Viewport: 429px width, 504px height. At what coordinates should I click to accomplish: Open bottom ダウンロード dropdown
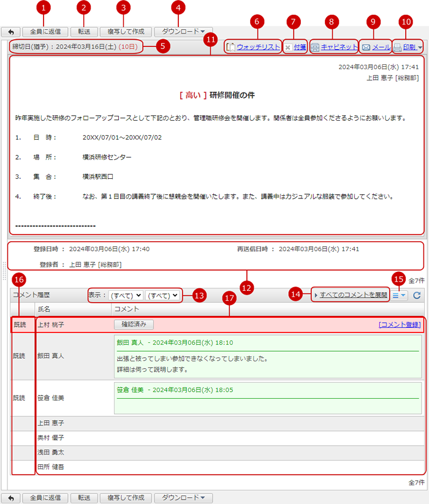pyautogui.click(x=183, y=498)
